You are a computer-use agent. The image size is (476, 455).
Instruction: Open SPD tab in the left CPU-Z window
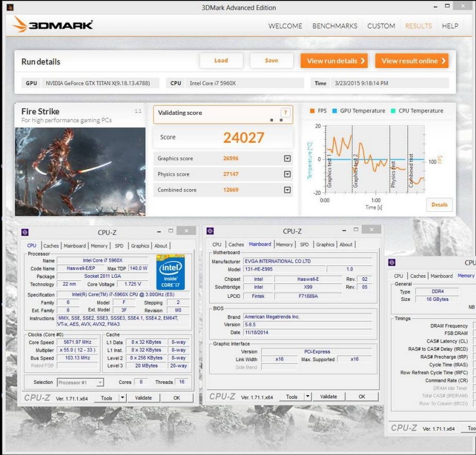(x=119, y=246)
